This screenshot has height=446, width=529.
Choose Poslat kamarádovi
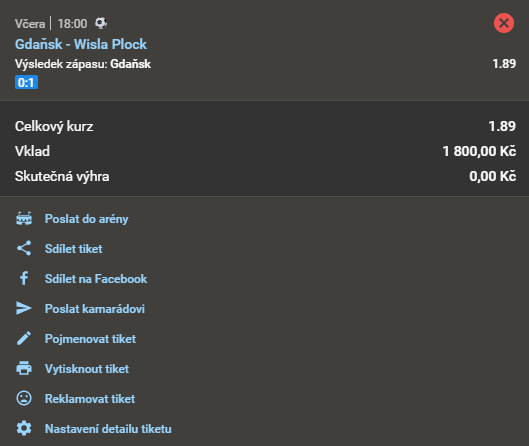95,309
